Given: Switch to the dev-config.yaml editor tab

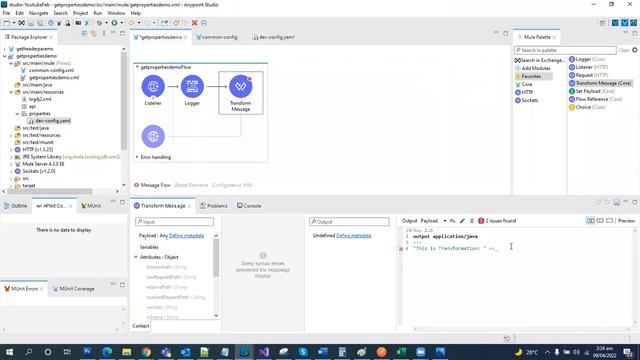Looking at the screenshot, I should (x=273, y=37).
